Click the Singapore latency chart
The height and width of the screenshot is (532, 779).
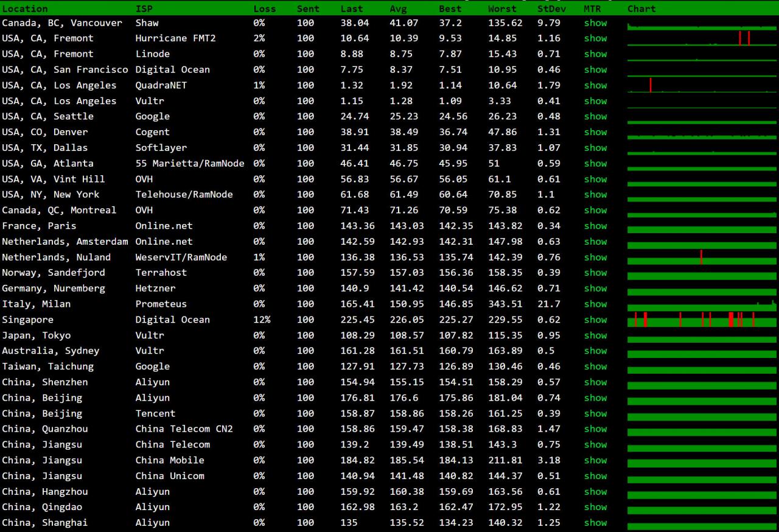coord(702,320)
